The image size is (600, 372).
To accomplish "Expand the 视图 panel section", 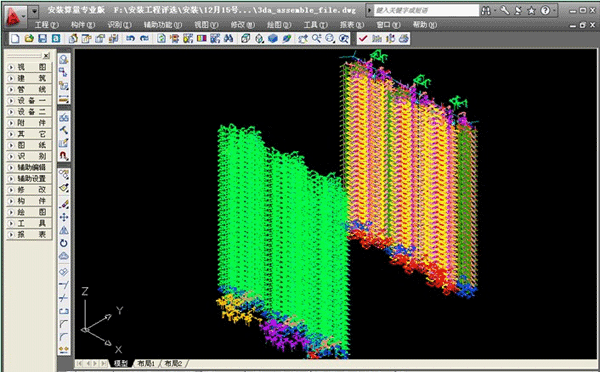I will tap(29, 67).
